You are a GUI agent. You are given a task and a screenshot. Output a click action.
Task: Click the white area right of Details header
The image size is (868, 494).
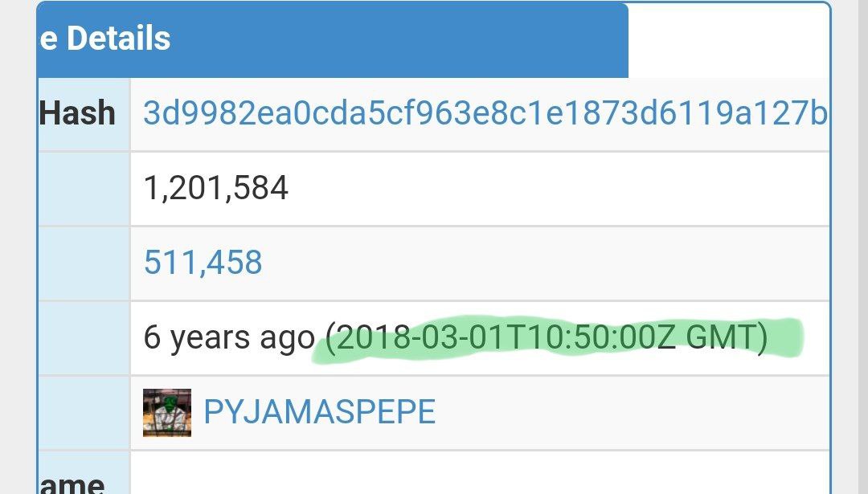point(728,40)
